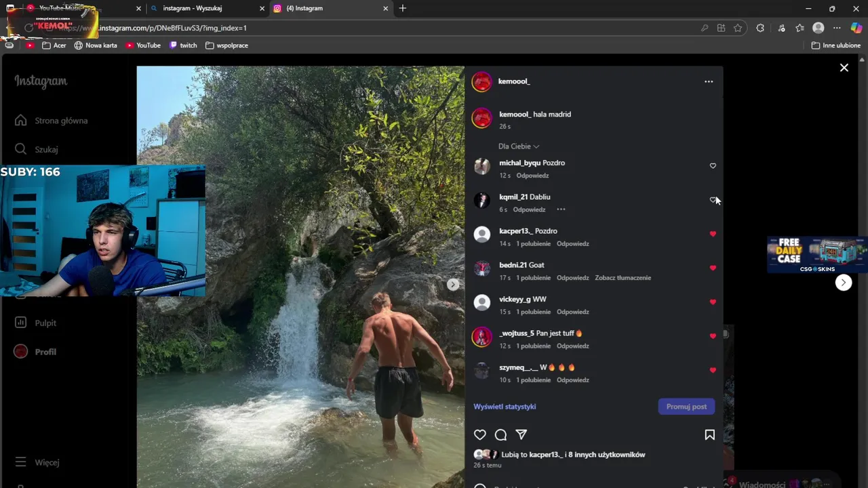Open post options three-dot menu
This screenshot has width=868, height=488.
click(709, 81)
